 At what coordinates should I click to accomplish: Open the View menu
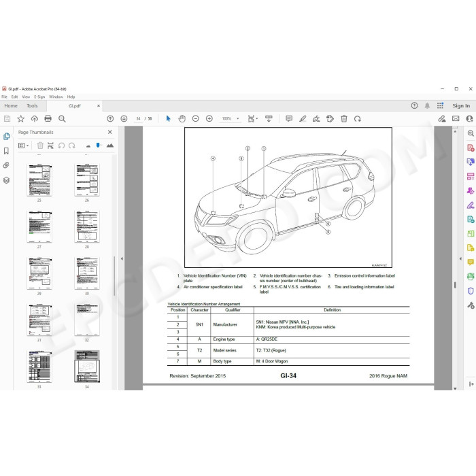tap(26, 97)
